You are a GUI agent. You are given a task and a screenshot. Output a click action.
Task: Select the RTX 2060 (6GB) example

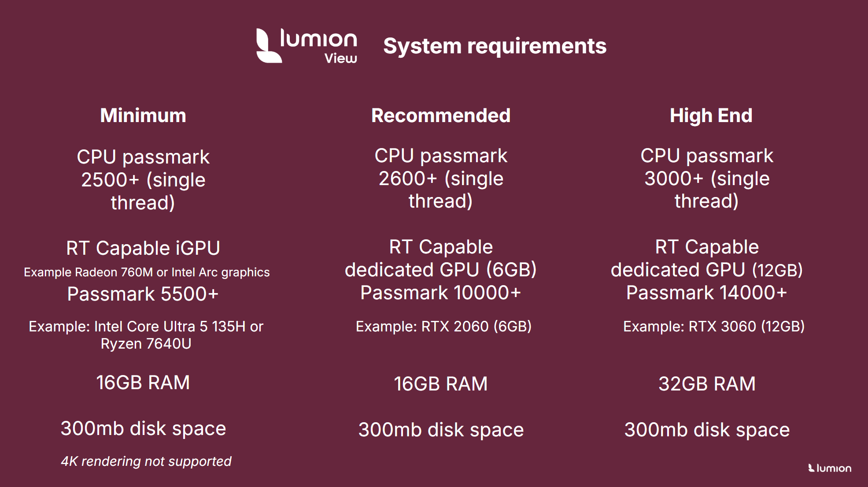[x=443, y=326]
